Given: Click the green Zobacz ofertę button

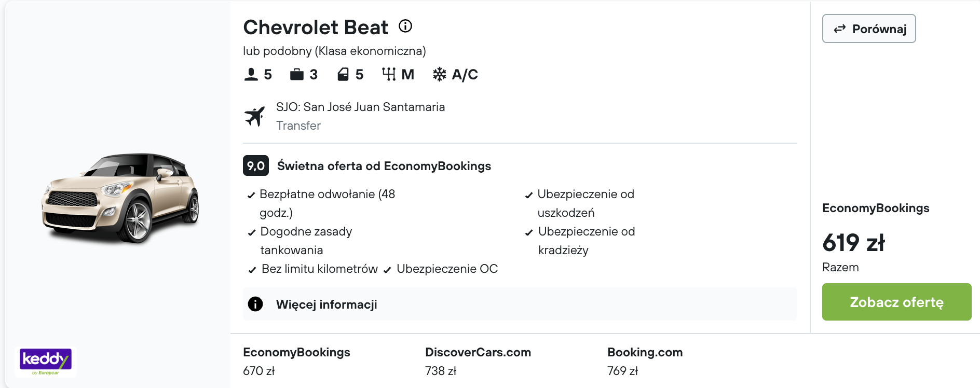Looking at the screenshot, I should tap(896, 302).
